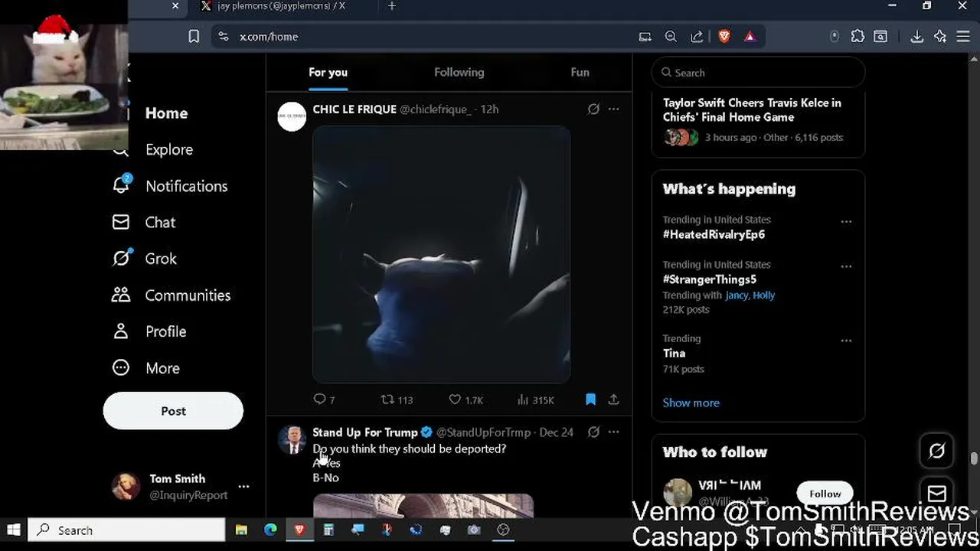The image size is (980, 551).
Task: Open Brave Shields lion icon
Action: [724, 37]
